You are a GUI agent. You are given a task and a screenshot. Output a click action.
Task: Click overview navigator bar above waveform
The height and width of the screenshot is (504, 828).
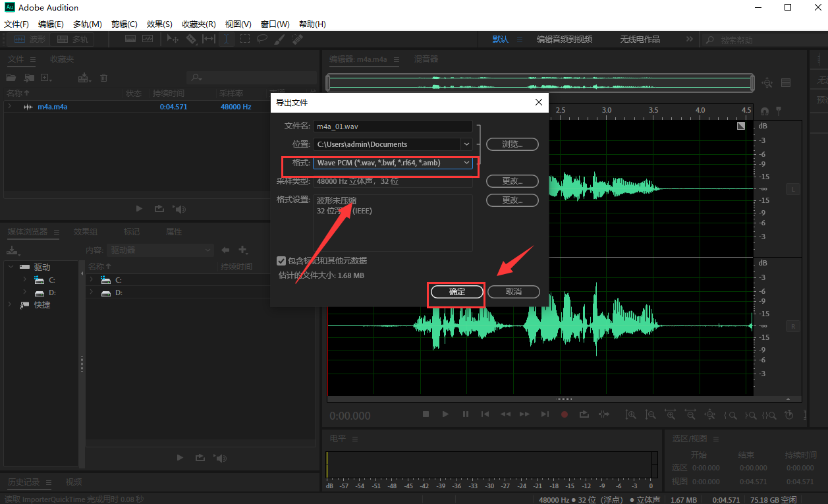[x=539, y=82]
